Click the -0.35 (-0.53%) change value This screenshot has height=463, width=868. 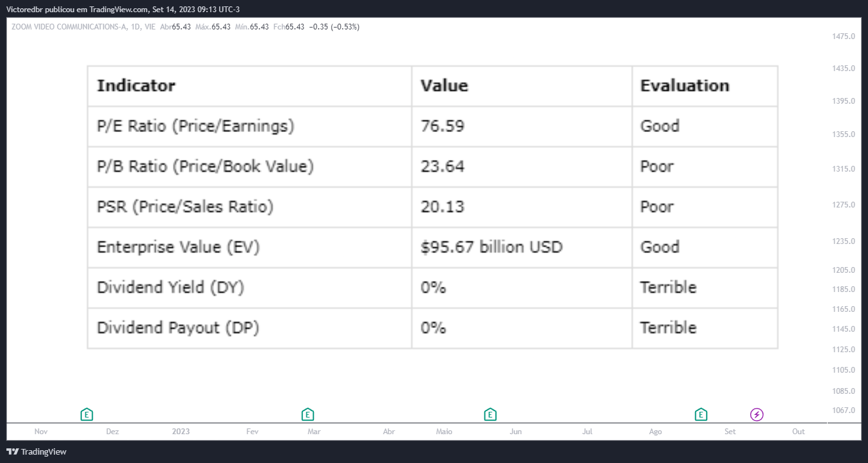point(334,27)
